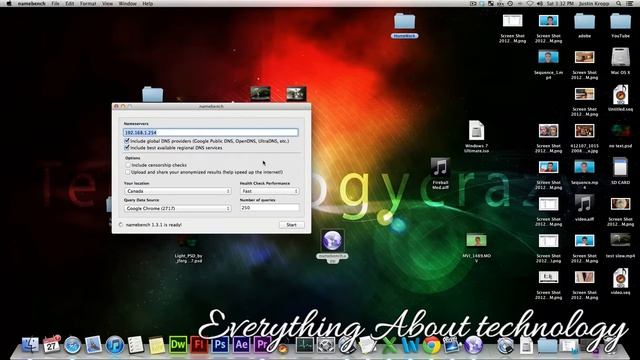The width and height of the screenshot is (640, 360).
Task: Open the Format menu
Action: tap(88, 3)
